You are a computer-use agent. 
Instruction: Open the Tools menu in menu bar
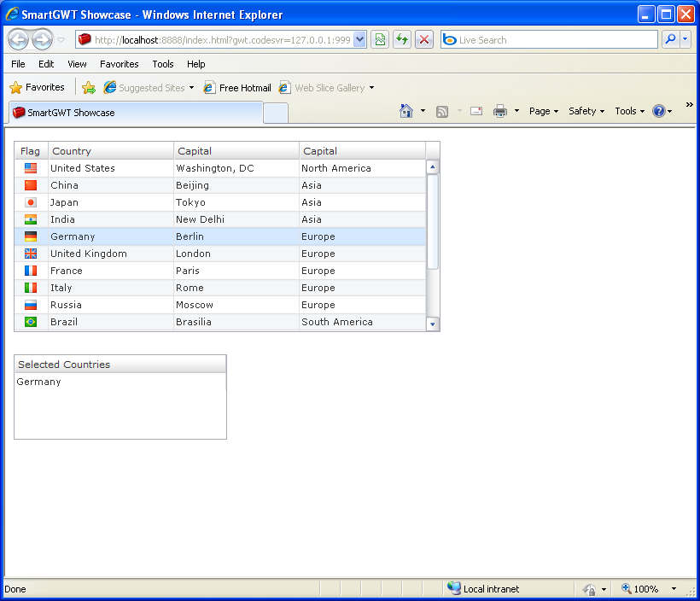[163, 64]
